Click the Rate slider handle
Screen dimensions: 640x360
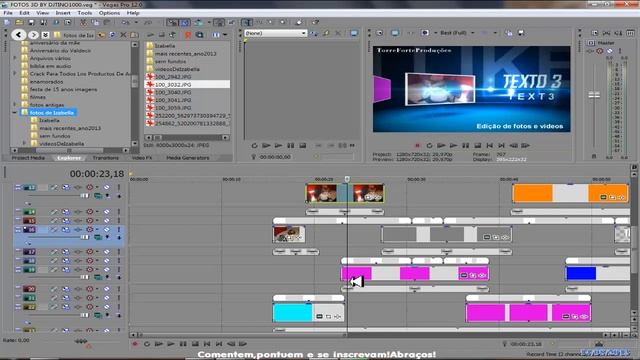tap(81, 341)
